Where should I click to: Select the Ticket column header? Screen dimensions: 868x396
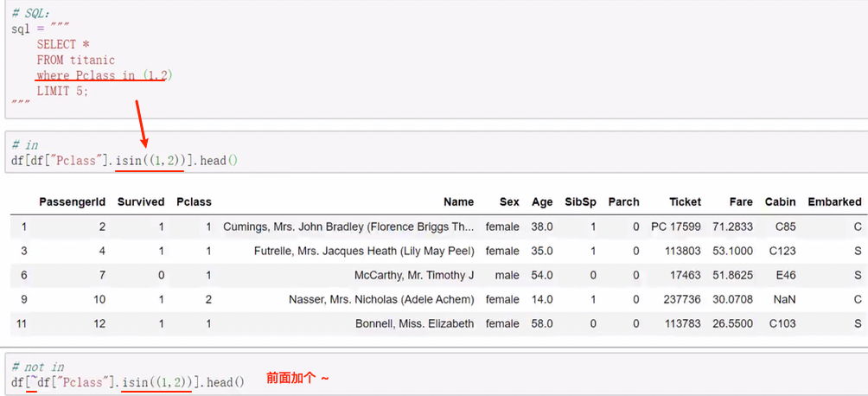[x=685, y=201]
